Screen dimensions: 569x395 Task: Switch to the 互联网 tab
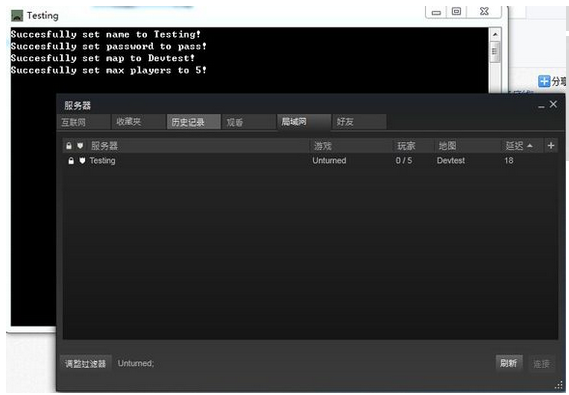click(x=84, y=122)
